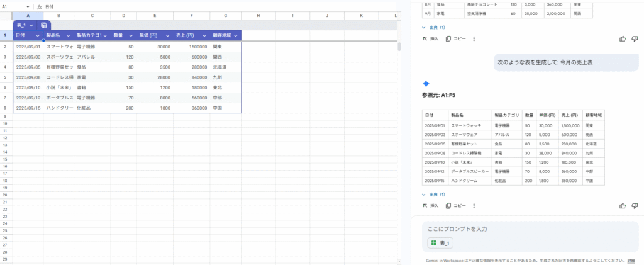Expand the 表_1 table name menu
The height and width of the screenshot is (265, 644).
pyautogui.click(x=31, y=25)
